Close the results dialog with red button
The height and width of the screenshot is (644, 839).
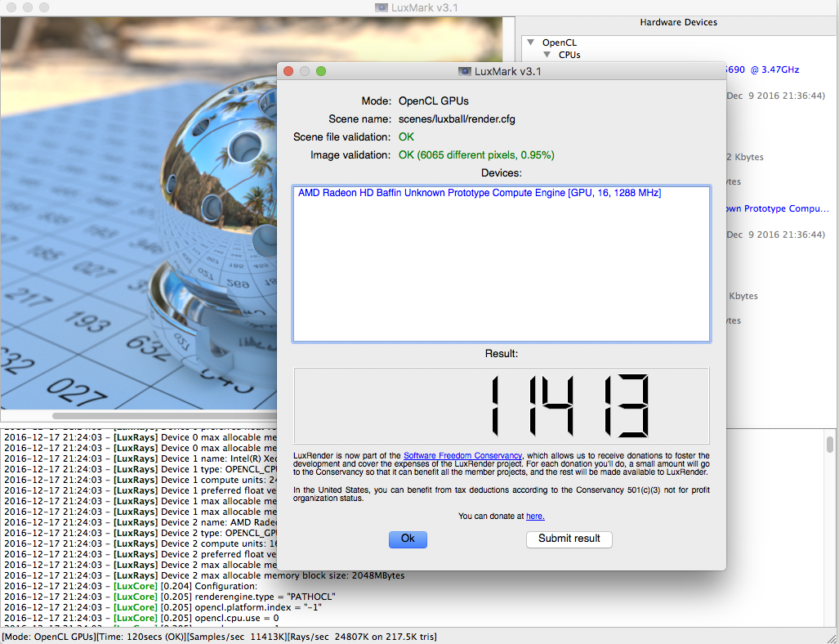pos(288,71)
